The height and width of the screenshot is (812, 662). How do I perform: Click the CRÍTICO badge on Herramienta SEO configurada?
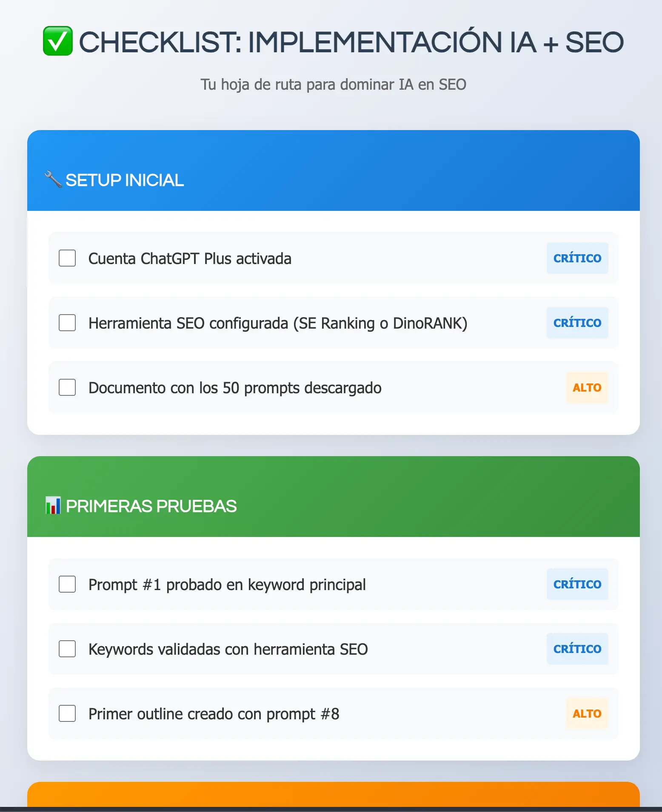(577, 323)
